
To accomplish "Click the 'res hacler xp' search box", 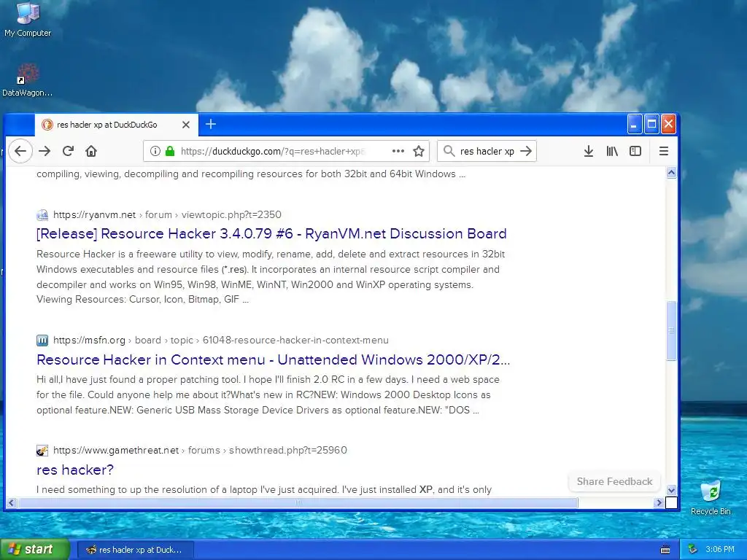I will pyautogui.click(x=487, y=151).
